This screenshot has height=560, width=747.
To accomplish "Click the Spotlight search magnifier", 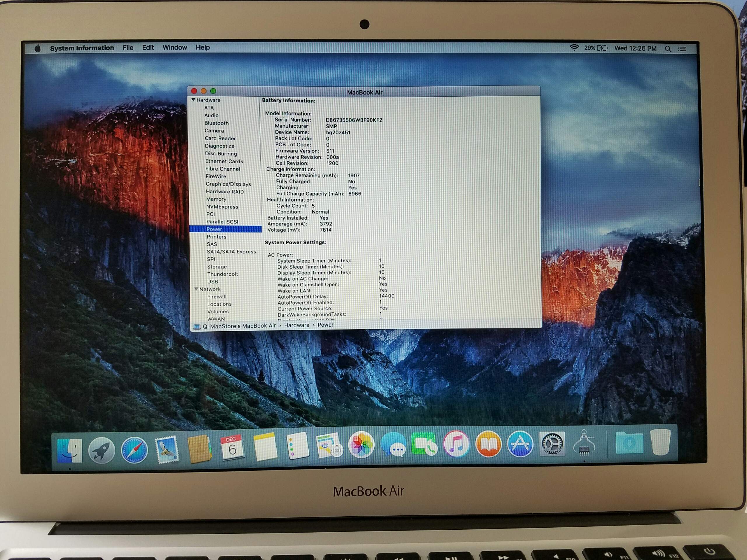I will coord(668,49).
